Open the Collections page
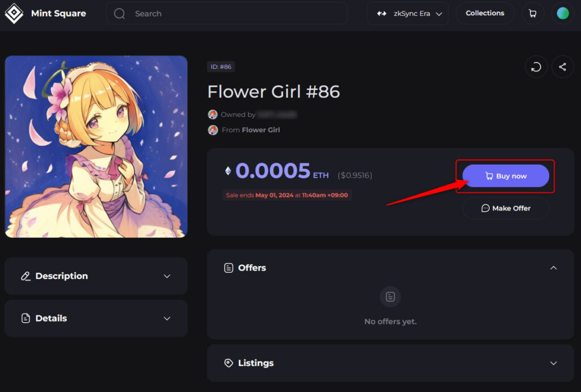 pyautogui.click(x=485, y=14)
